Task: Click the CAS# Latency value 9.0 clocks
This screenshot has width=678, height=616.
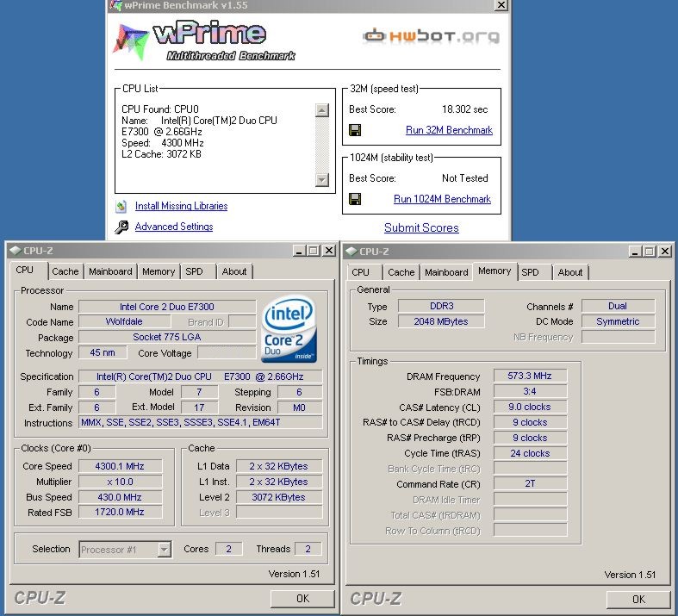Action: tap(530, 407)
